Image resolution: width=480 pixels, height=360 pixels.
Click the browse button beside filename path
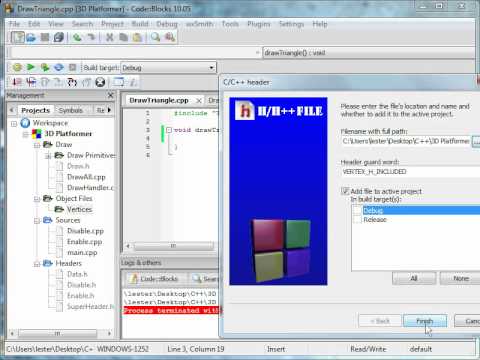(x=476, y=142)
